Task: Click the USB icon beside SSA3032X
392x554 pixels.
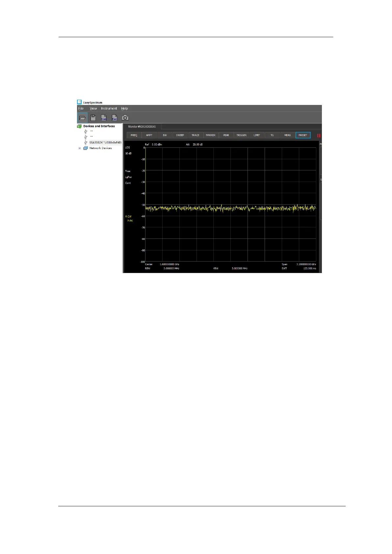Action: (x=86, y=143)
